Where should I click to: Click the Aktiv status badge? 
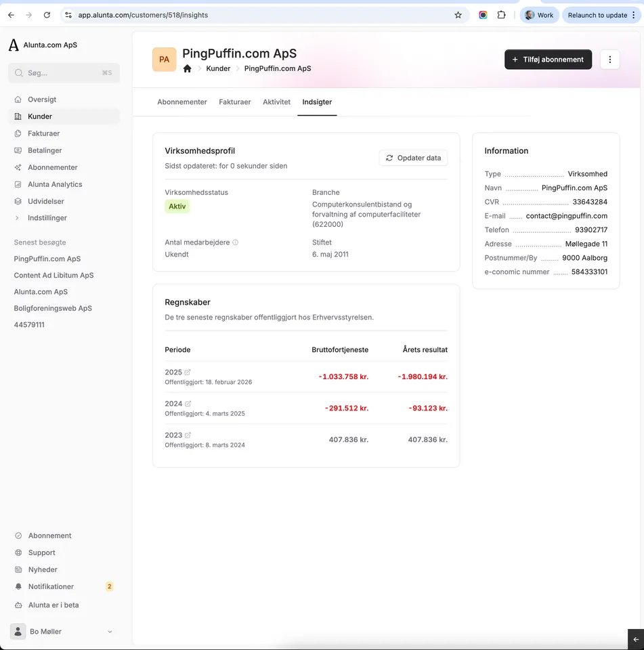[177, 207]
